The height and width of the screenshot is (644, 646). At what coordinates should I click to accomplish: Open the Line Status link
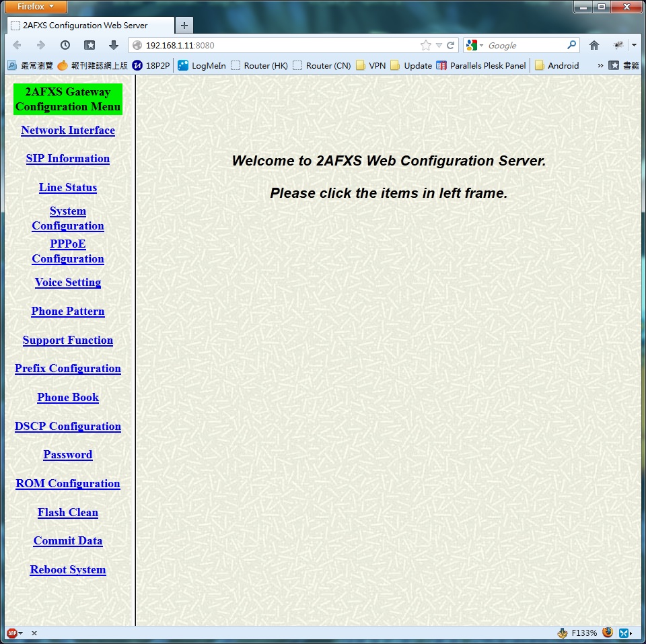[68, 188]
